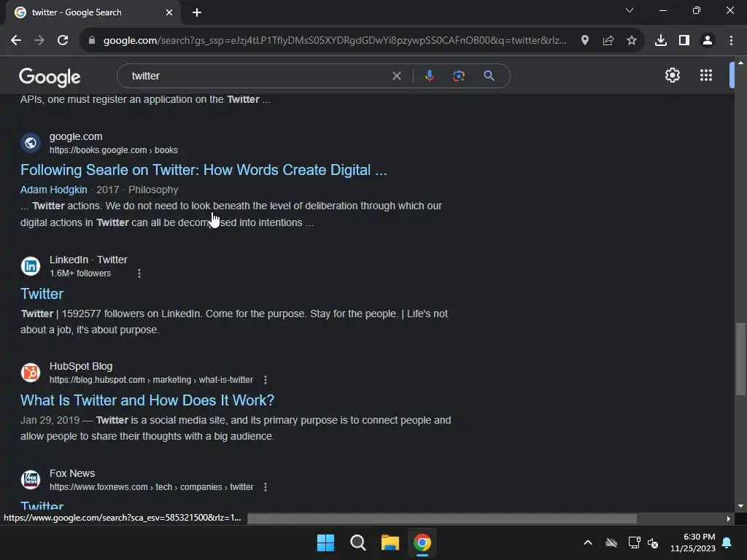Open Chrome downloads
Viewport: 747px width, 560px height.
(661, 41)
